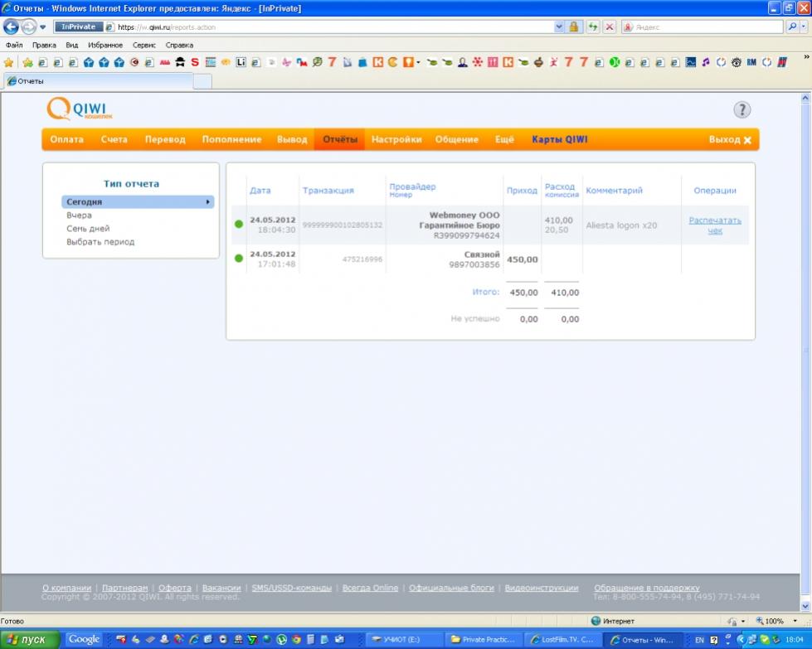Click the browser back arrow button

[x=12, y=27]
